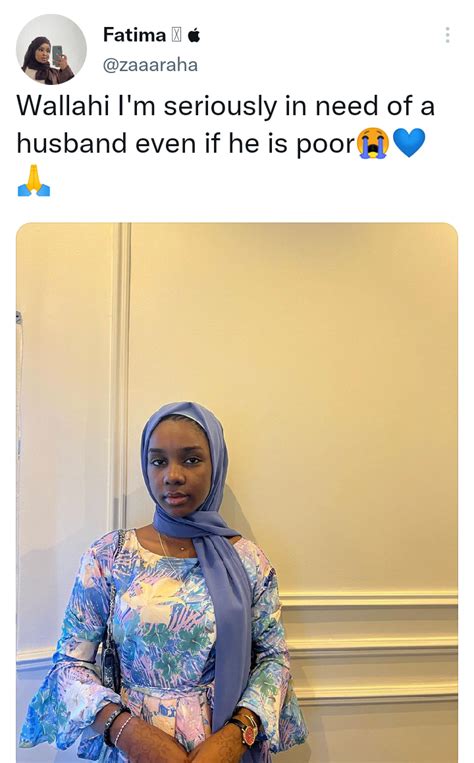
Task: Open the attached photo in the tweet
Action: pyautogui.click(x=237, y=492)
